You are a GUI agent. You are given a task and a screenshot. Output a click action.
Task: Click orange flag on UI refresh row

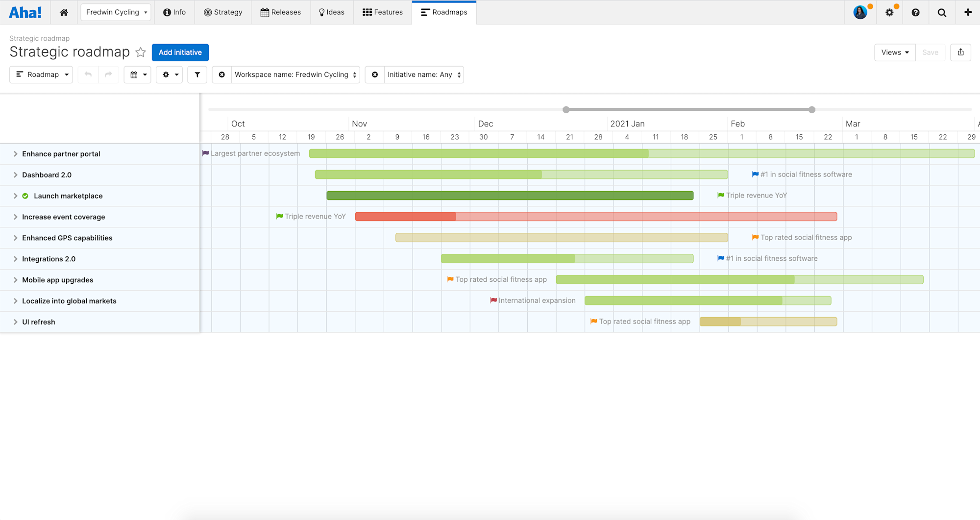[594, 322]
